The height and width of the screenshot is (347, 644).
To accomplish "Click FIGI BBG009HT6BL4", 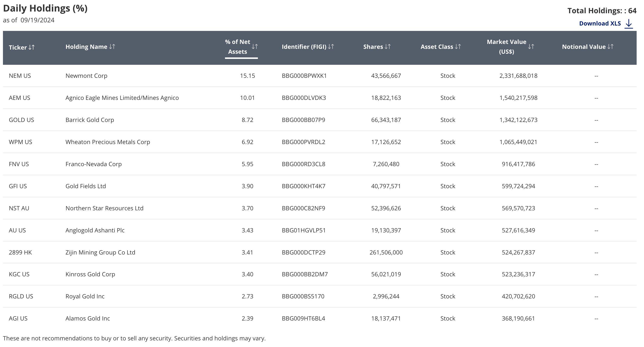I will [304, 319].
